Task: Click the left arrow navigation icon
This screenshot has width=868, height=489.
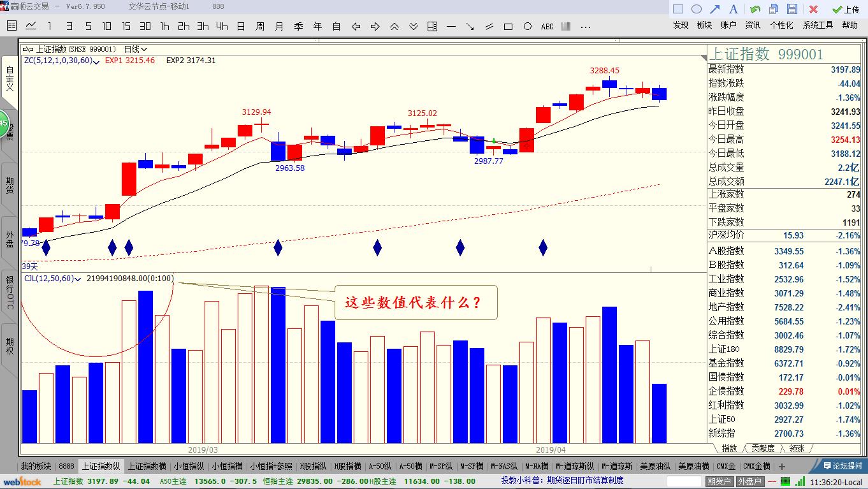Action: pyautogui.click(x=356, y=26)
